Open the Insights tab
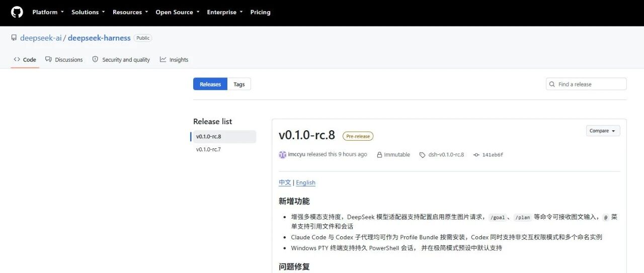Viewport: 644px width, 273px height. (x=174, y=59)
